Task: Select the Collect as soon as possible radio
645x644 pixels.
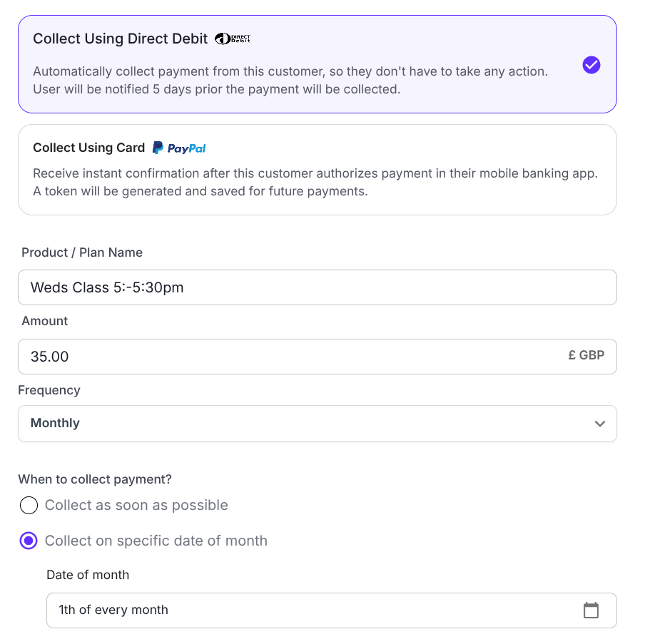Action: 29,506
